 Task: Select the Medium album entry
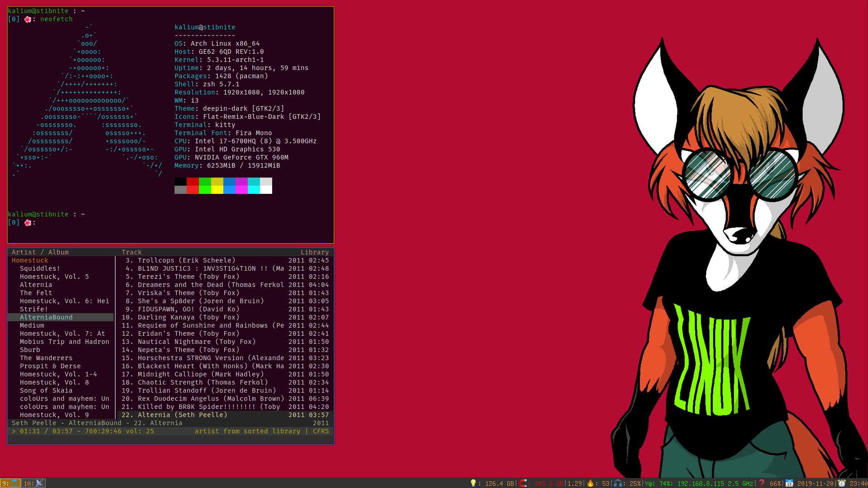click(32, 325)
